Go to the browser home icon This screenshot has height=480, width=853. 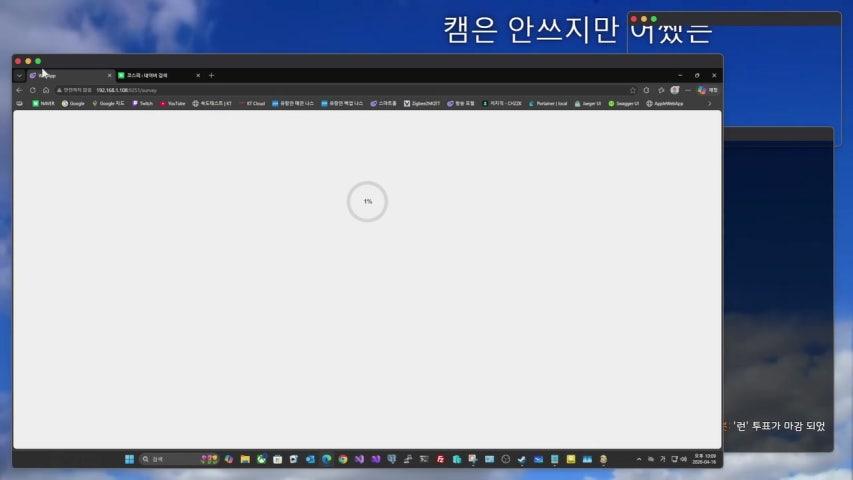coord(46,90)
